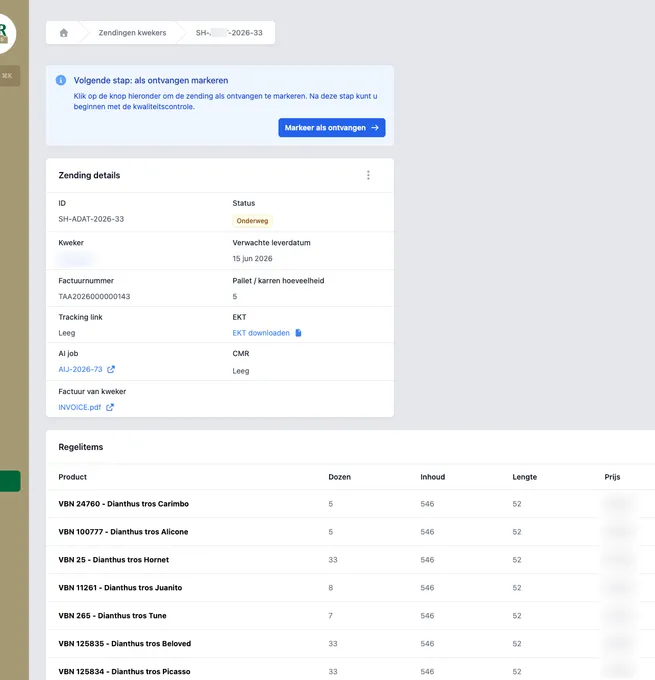Click the Volgende stap notice heading
This screenshot has height=680, width=655.
coord(151,80)
